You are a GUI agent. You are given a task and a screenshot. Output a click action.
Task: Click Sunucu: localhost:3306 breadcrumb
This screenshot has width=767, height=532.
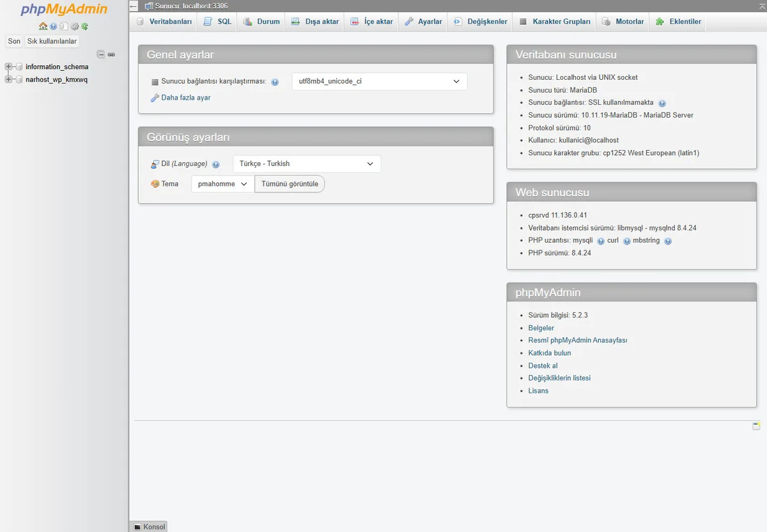(191, 6)
